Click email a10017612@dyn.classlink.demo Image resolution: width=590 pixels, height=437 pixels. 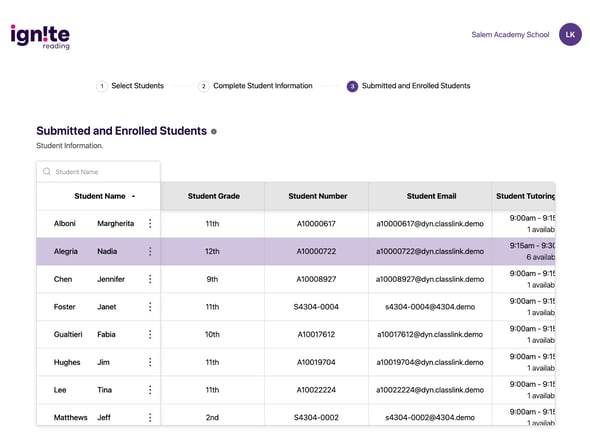coord(430,335)
